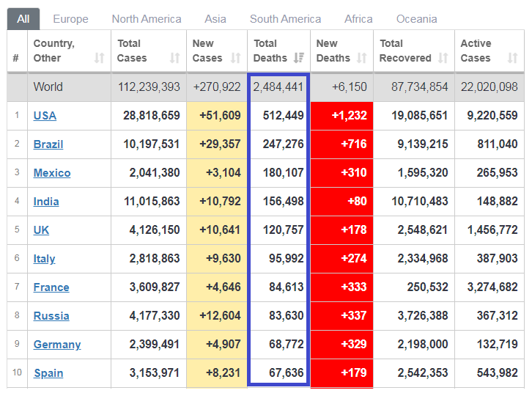Open the USA country link
Viewport: 532px width, 393px height.
pos(45,116)
